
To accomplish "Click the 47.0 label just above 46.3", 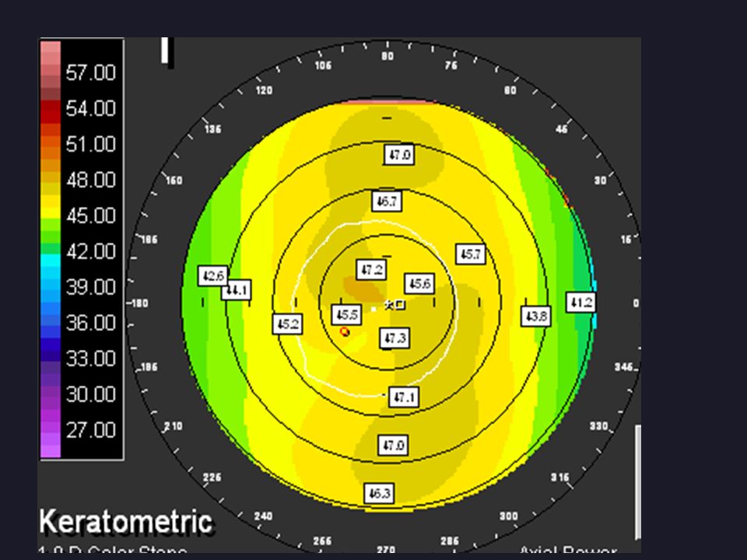I will 392,445.
